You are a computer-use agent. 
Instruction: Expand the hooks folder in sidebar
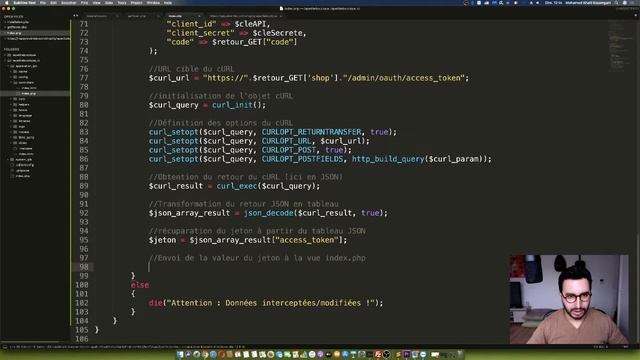pyautogui.click(x=11, y=110)
